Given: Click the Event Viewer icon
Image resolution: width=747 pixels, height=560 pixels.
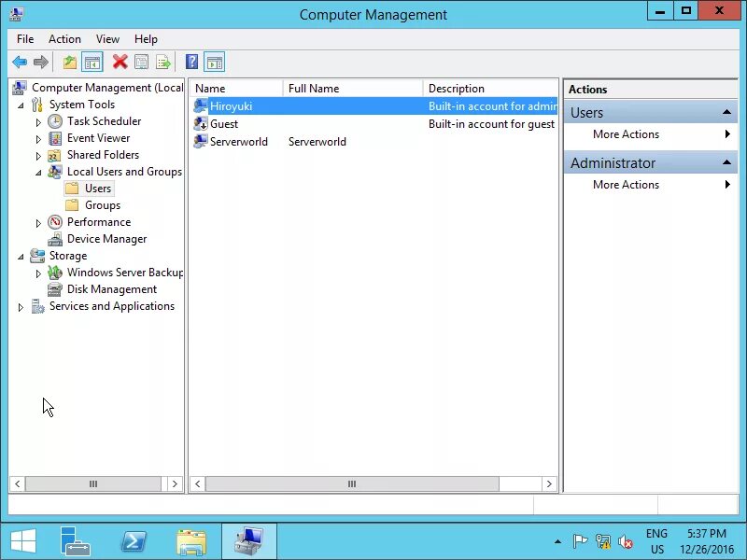Looking at the screenshot, I should click(55, 138).
